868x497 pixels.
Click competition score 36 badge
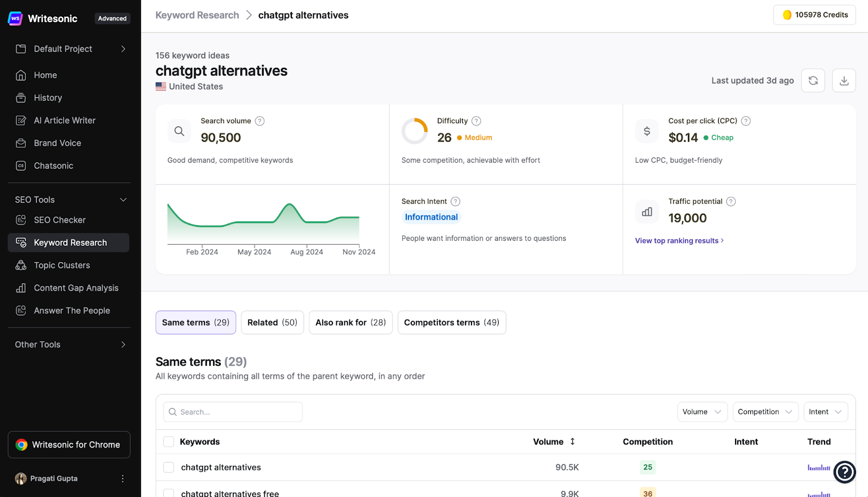click(x=648, y=493)
